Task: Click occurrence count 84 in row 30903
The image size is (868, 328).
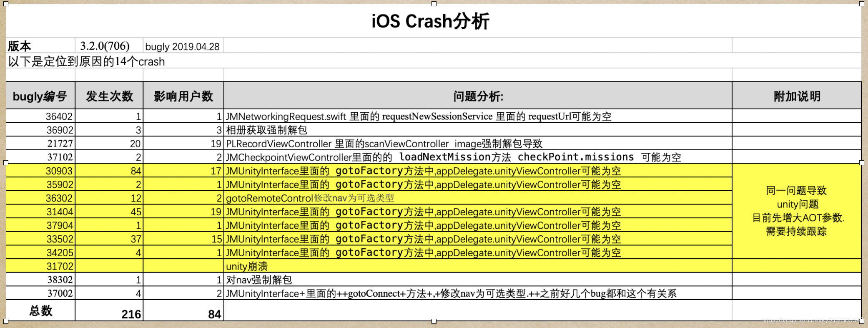Action: coord(109,171)
